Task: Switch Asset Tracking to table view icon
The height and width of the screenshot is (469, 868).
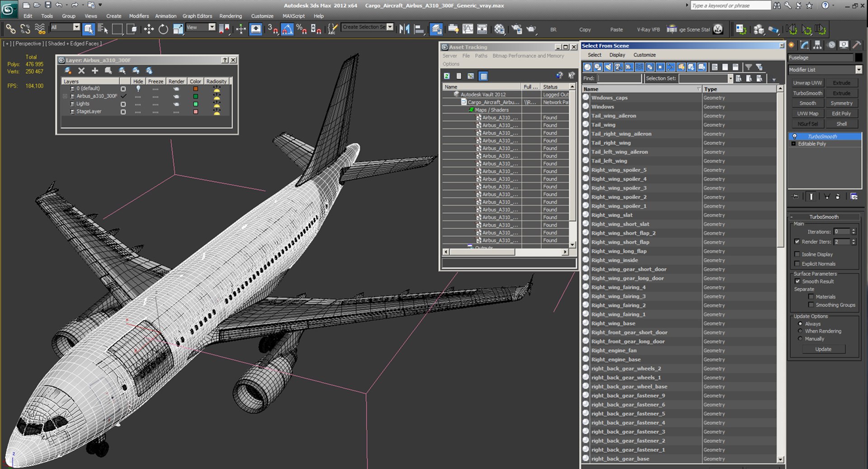Action: (x=484, y=76)
